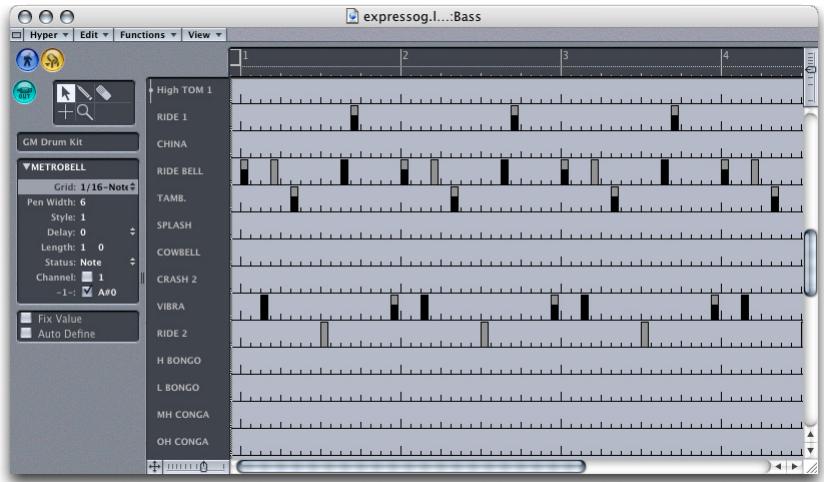
Task: Enable the Auto Define checkbox
Action: pyautogui.click(x=26, y=333)
